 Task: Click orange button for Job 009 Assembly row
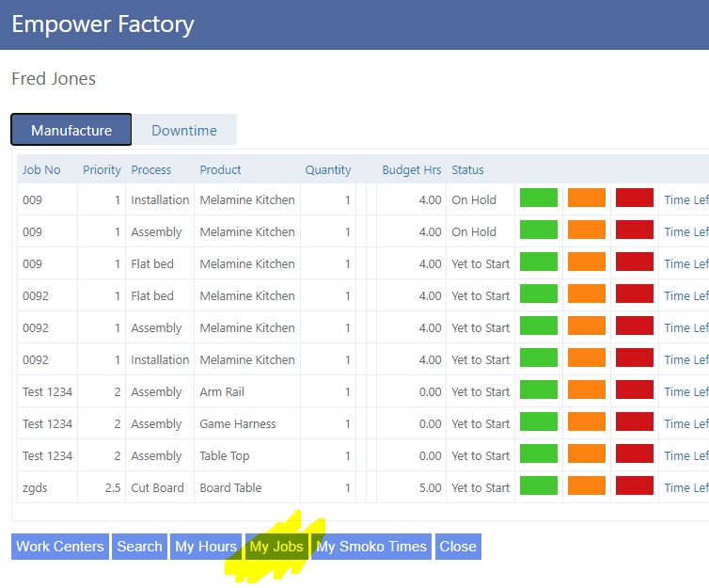pos(587,230)
